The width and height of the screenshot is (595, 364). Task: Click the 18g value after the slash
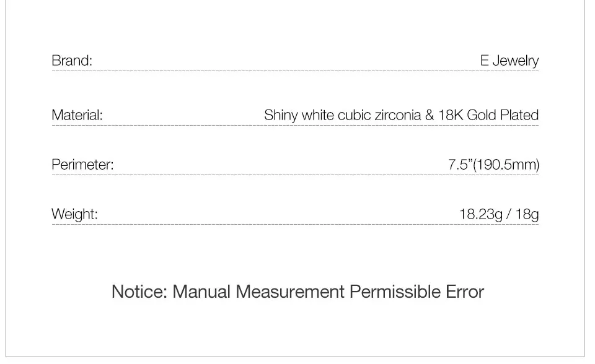coord(527,215)
